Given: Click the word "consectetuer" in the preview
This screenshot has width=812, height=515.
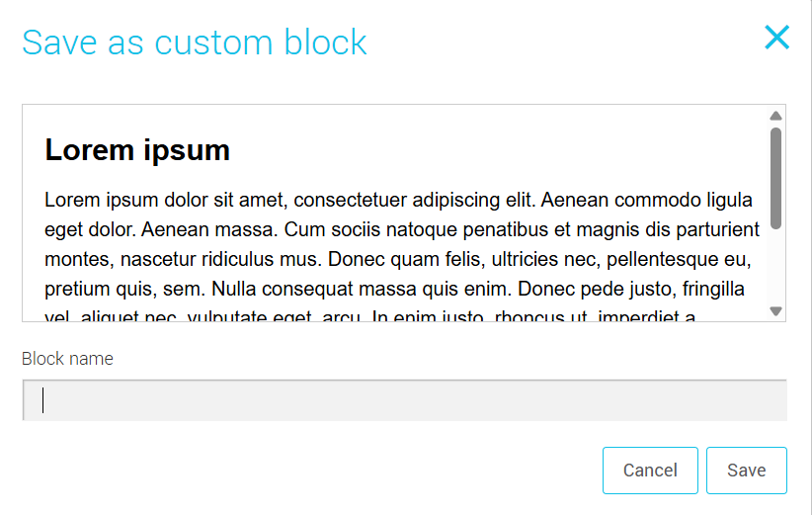Looking at the screenshot, I should [351, 201].
